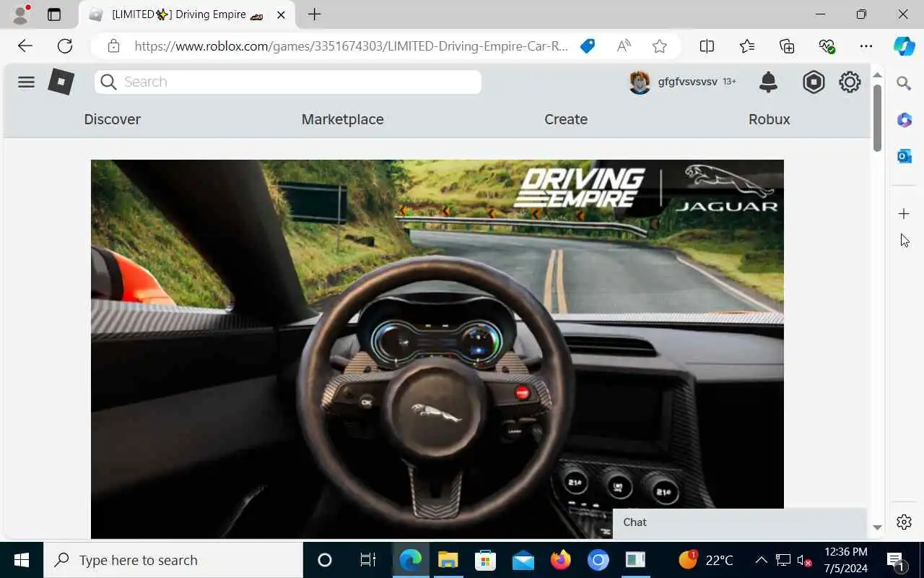Launch Firefox from taskbar

pos(560,560)
